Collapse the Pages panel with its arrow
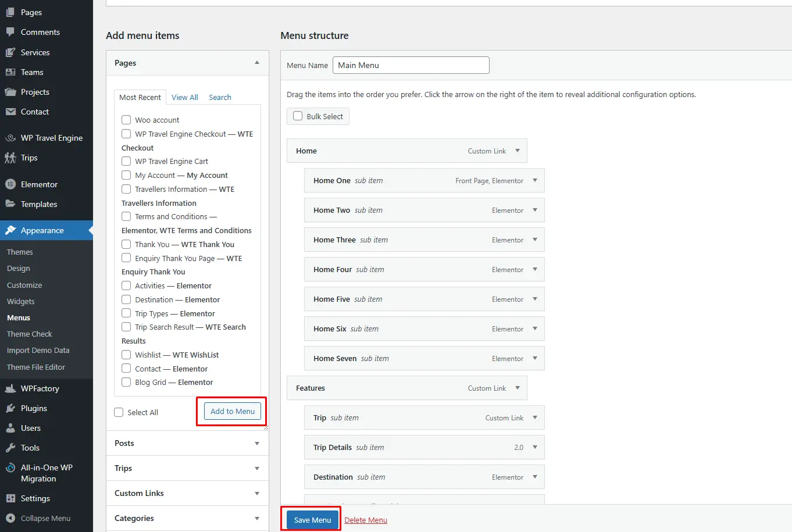 pos(257,63)
